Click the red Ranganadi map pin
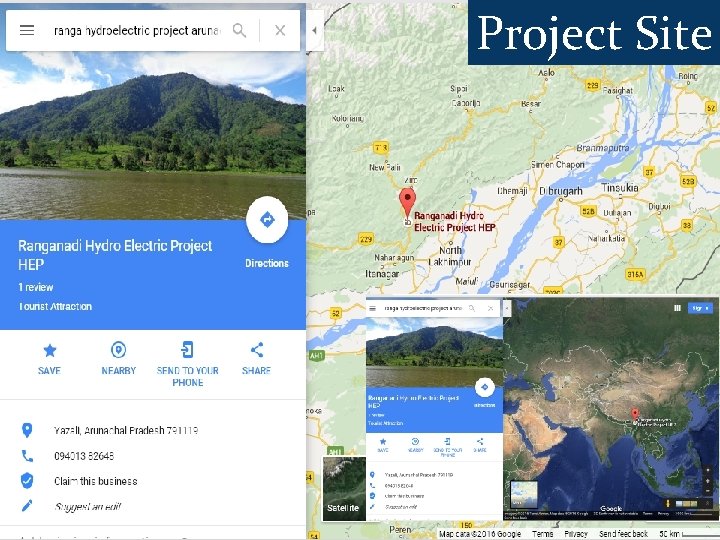 click(407, 202)
